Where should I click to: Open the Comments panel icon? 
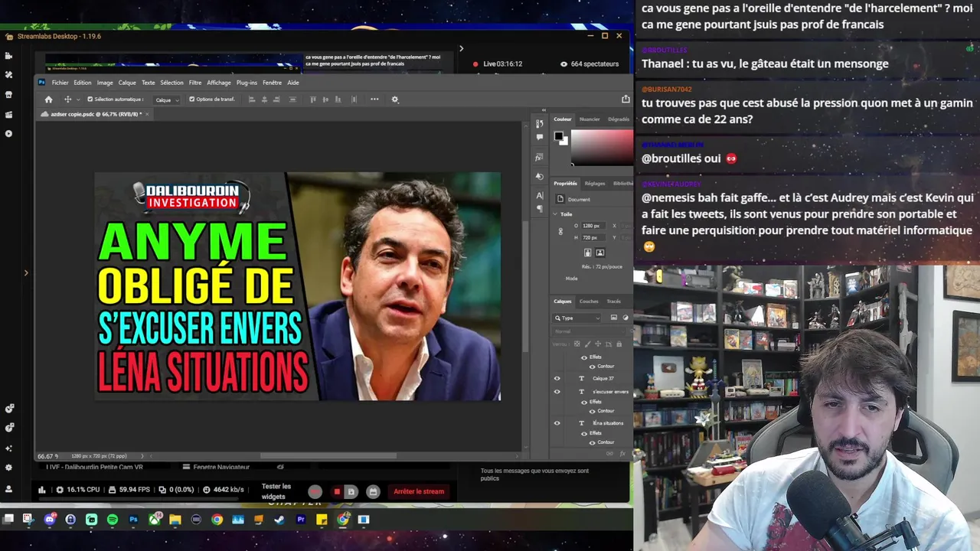(540, 137)
